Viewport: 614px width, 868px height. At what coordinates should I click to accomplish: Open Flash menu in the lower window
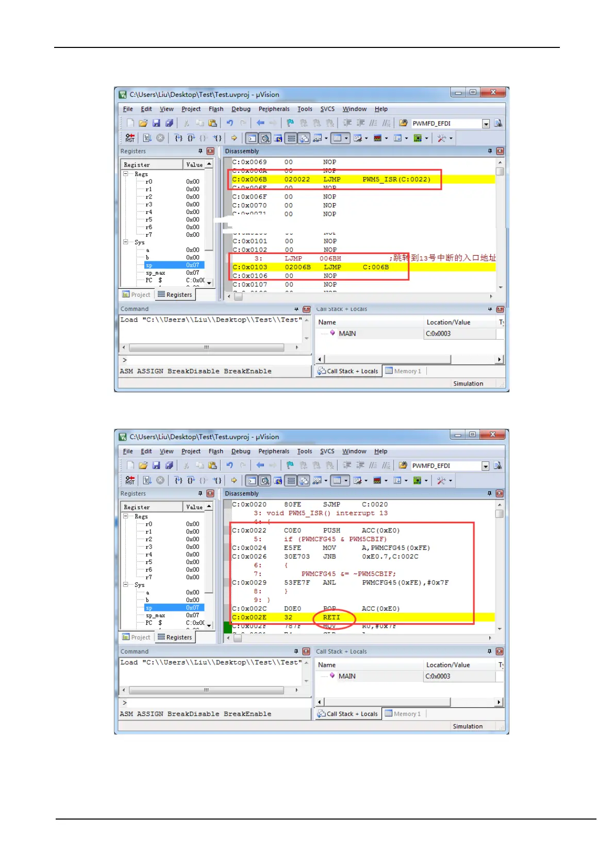[x=216, y=451]
